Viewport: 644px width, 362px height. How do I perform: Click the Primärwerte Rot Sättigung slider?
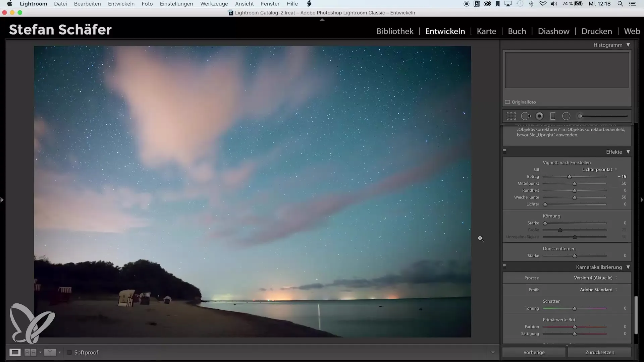[575, 334]
